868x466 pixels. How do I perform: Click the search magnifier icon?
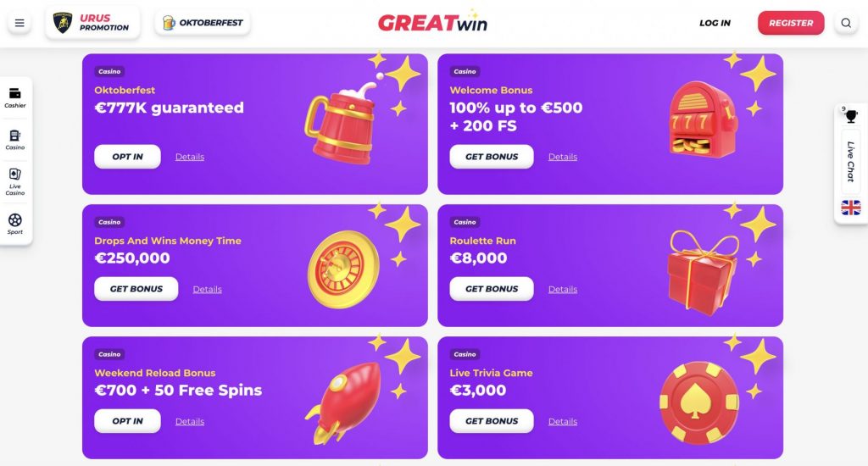845,23
